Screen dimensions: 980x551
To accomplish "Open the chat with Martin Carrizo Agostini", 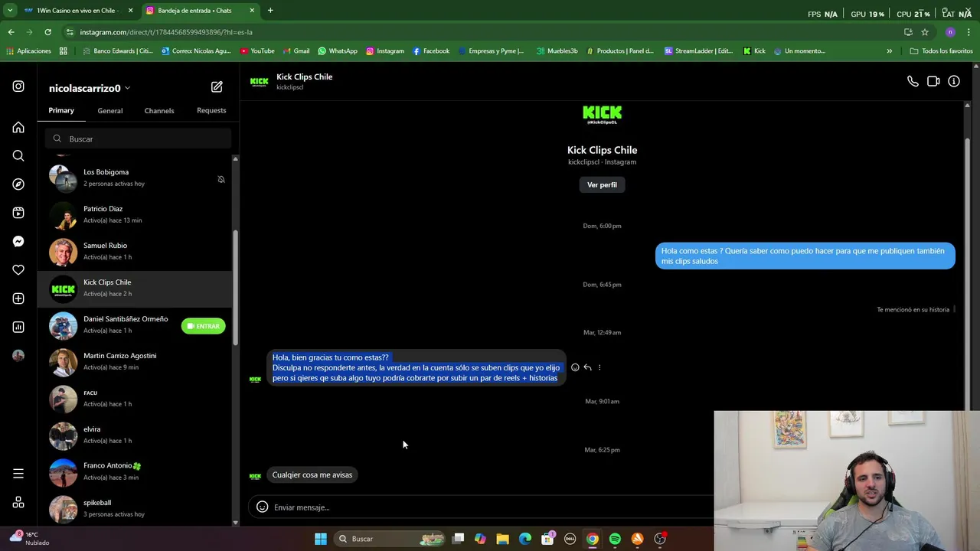I will (x=135, y=361).
